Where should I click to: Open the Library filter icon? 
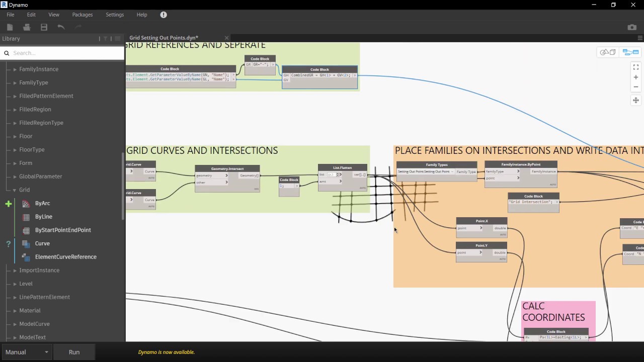[105, 39]
